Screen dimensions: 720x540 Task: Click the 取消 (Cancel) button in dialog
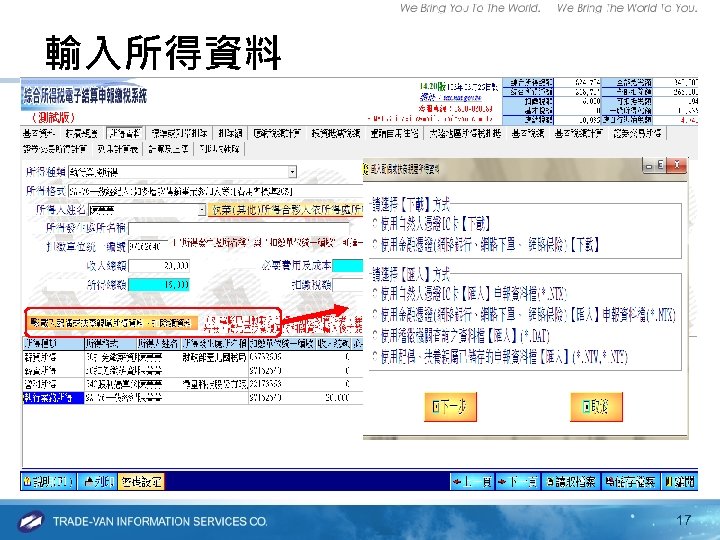click(596, 406)
